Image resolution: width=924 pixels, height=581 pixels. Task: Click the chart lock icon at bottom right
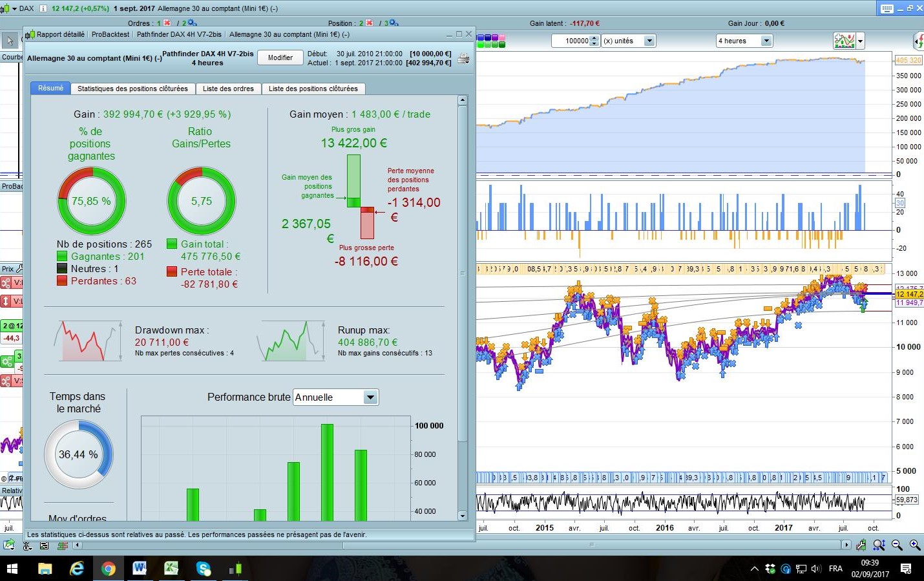tap(861, 545)
